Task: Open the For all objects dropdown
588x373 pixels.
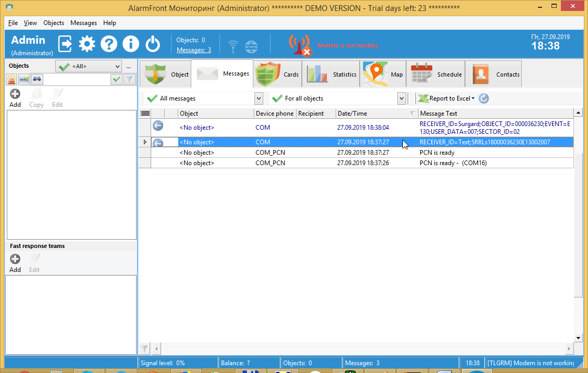Action: point(401,98)
